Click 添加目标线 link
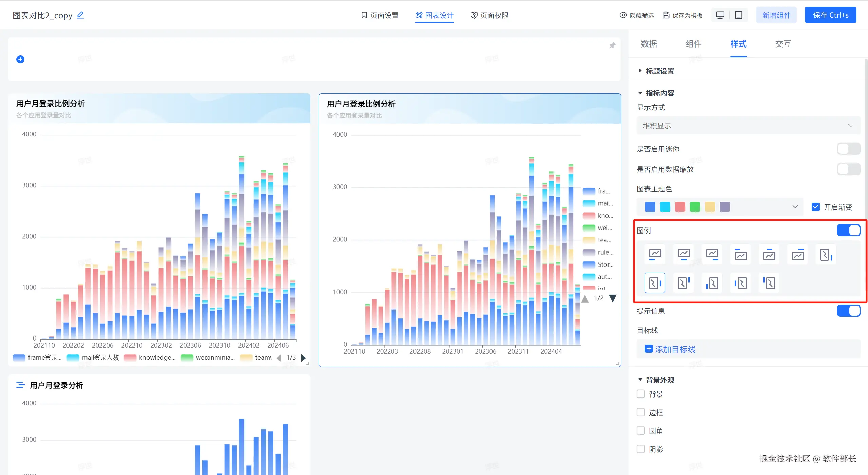The height and width of the screenshot is (475, 868). (670, 349)
